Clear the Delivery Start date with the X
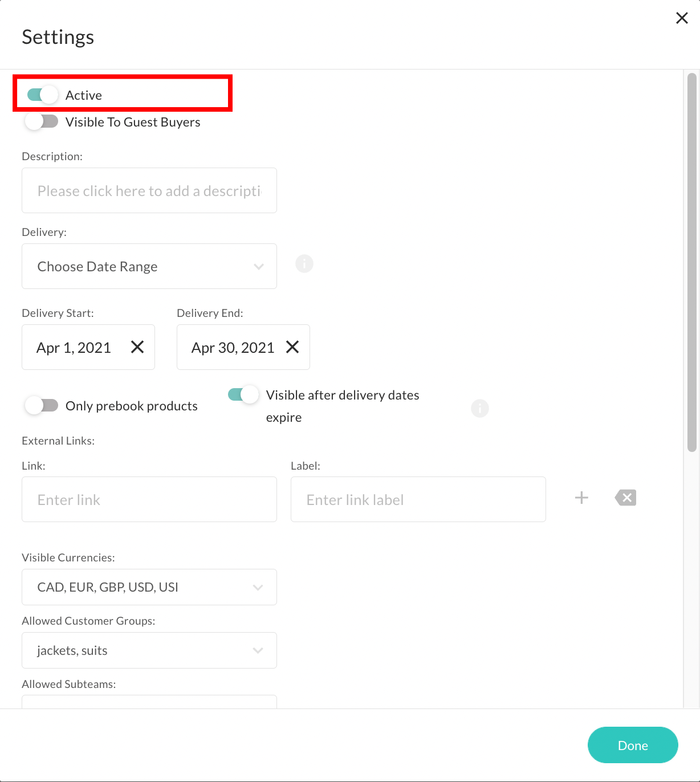This screenshot has width=700, height=782. [x=137, y=347]
